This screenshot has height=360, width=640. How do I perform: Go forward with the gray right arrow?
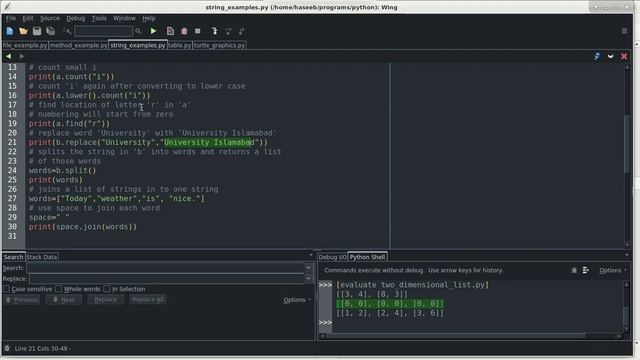[22, 56]
